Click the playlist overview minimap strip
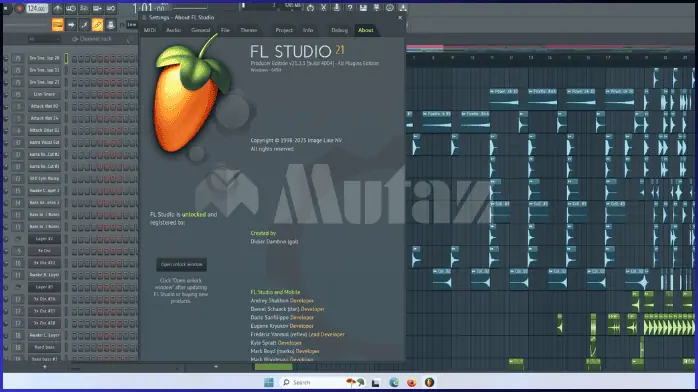This screenshot has height=392, width=698. 550,48
